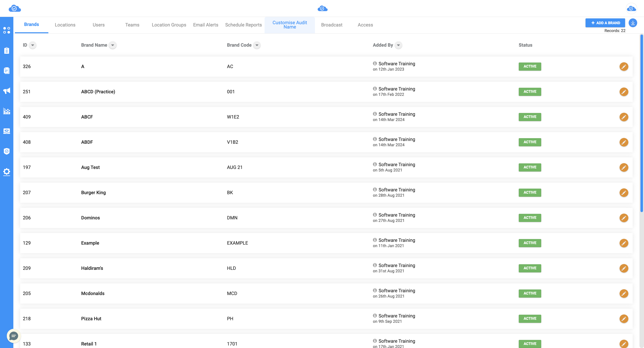
Task: Click info icon beside Burger King's Added By
Action: (x=375, y=189)
